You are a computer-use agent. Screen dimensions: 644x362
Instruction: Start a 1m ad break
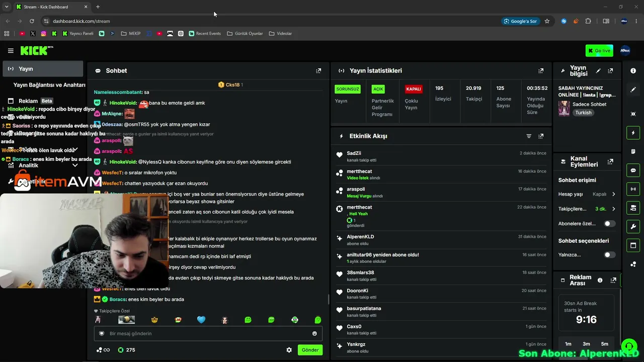[x=568, y=344]
